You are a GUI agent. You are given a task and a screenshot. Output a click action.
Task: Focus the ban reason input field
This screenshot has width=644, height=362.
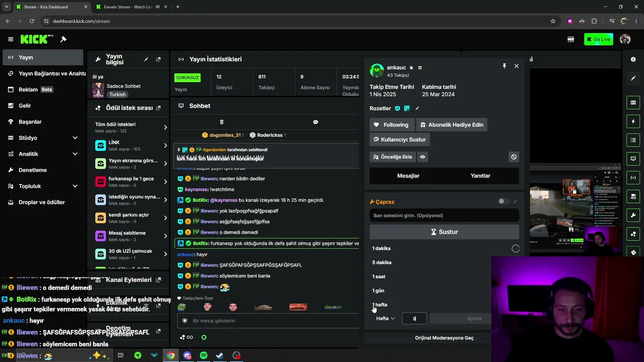444,216
